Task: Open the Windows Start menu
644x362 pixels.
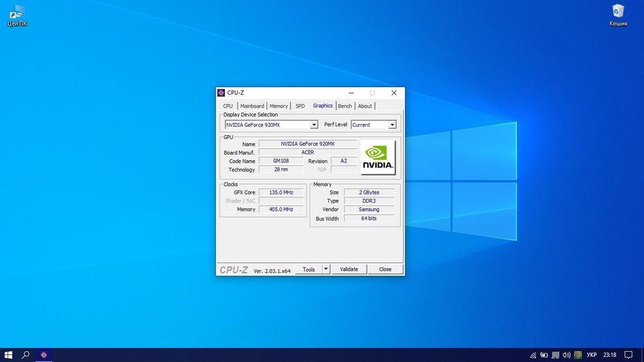Action: 8,355
